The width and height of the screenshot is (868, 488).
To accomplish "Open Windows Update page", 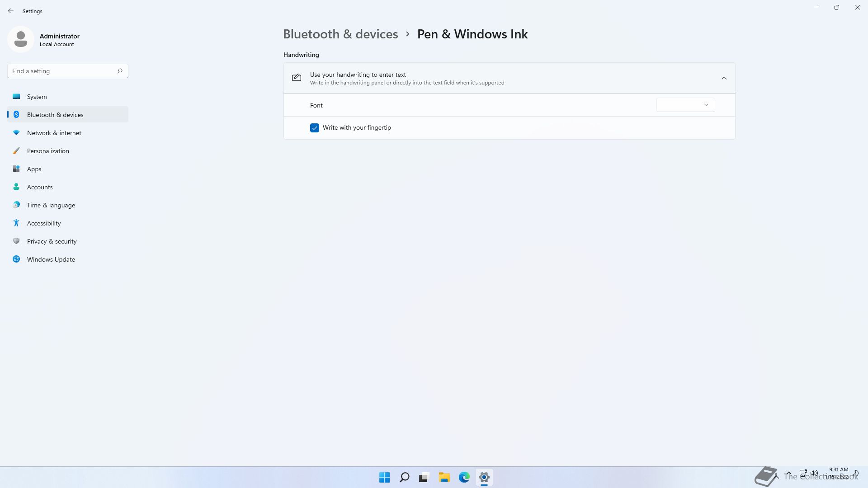I will click(68, 259).
